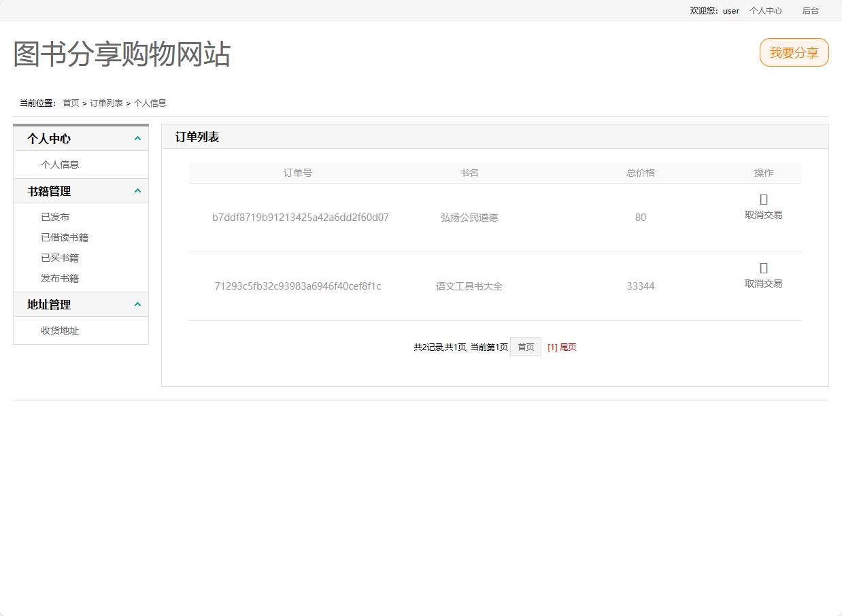Click the 首页 pagination button
Image resolution: width=842 pixels, height=616 pixels.
pos(525,346)
